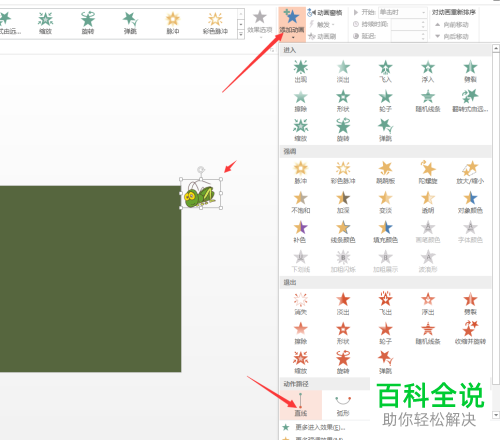Open the Add Animation (添加动画) dropdown

pos(292,24)
